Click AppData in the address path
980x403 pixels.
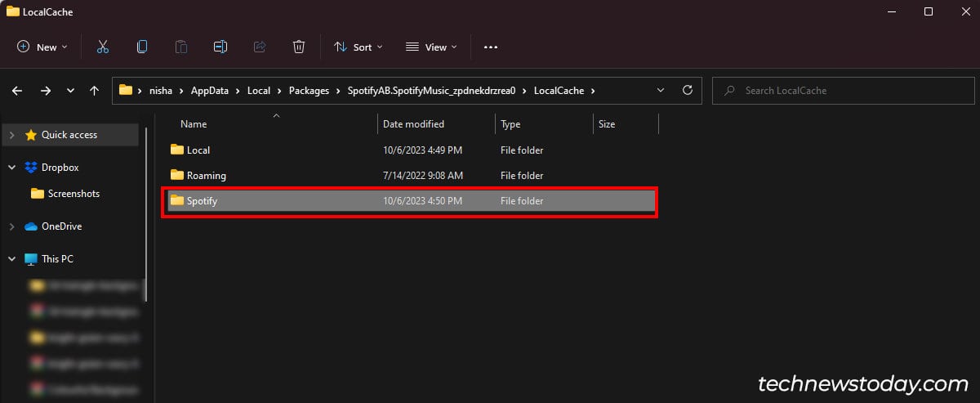tap(211, 91)
